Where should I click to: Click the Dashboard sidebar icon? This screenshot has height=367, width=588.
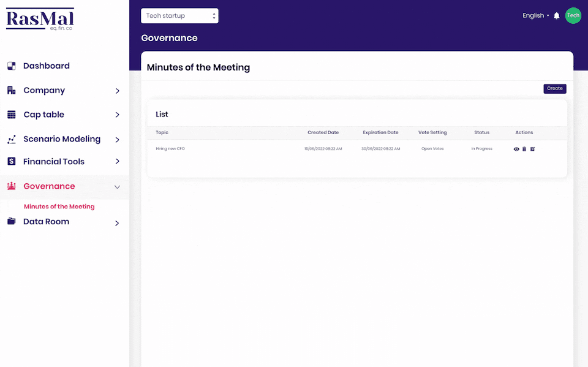[12, 66]
